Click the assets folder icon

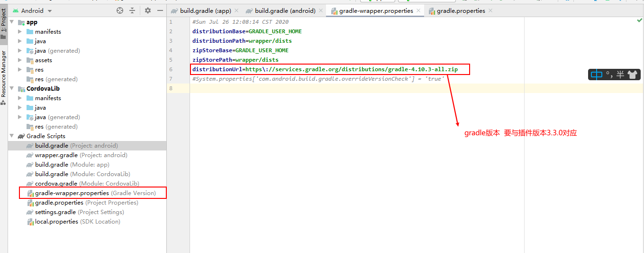(30, 60)
